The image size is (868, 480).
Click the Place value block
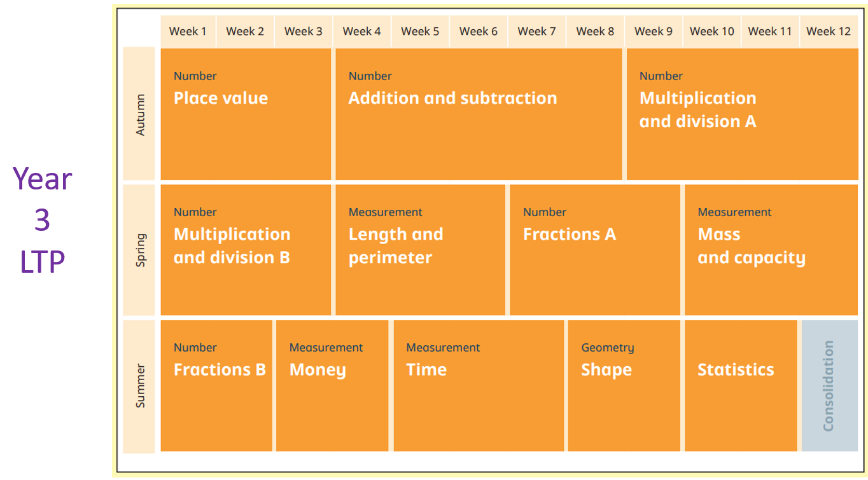click(246, 114)
